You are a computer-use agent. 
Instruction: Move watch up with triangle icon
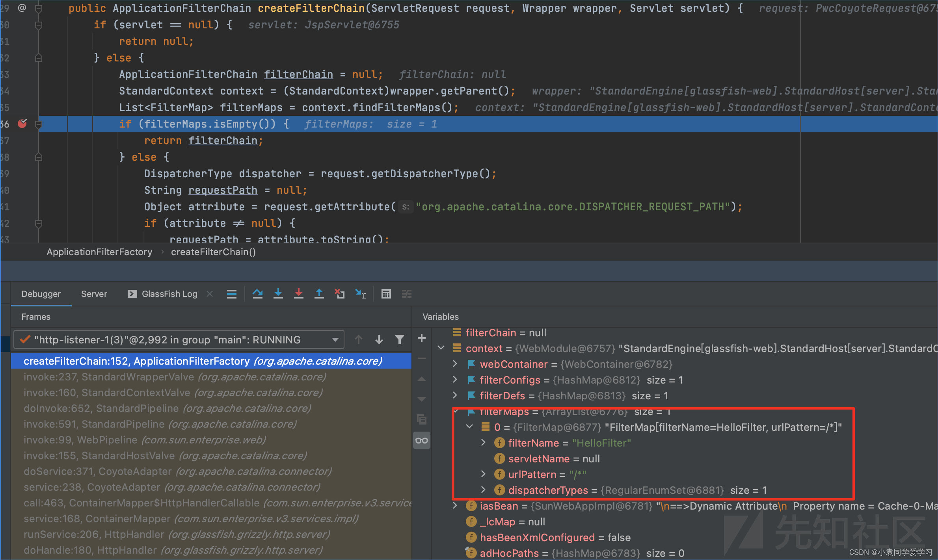point(422,379)
